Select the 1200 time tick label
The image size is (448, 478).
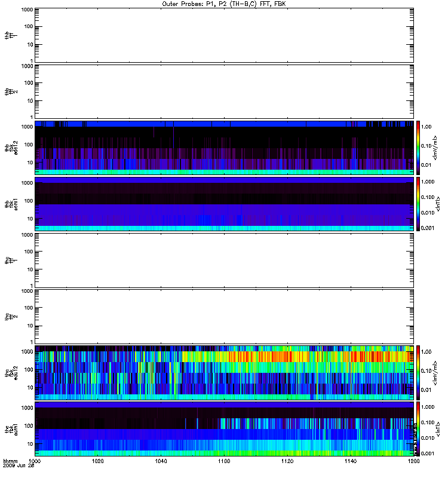pyautogui.click(x=412, y=462)
